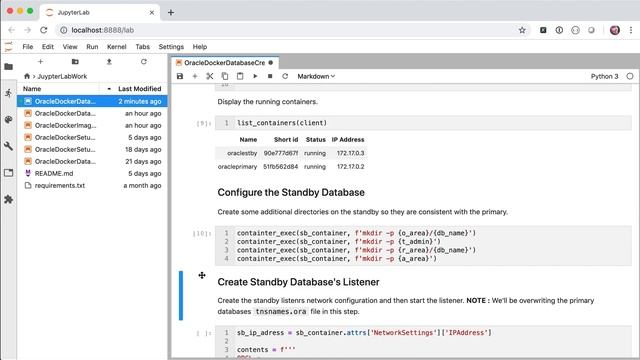This screenshot has width=640, height=360.
Task: Upload files using the upload icon
Action: pyautogui.click(x=109, y=62)
